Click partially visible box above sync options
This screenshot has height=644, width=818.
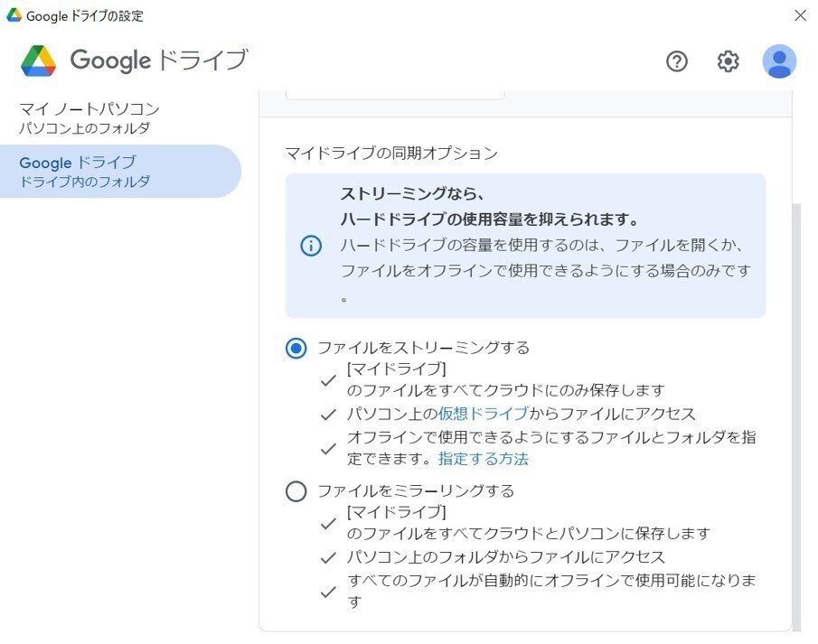coord(395,95)
